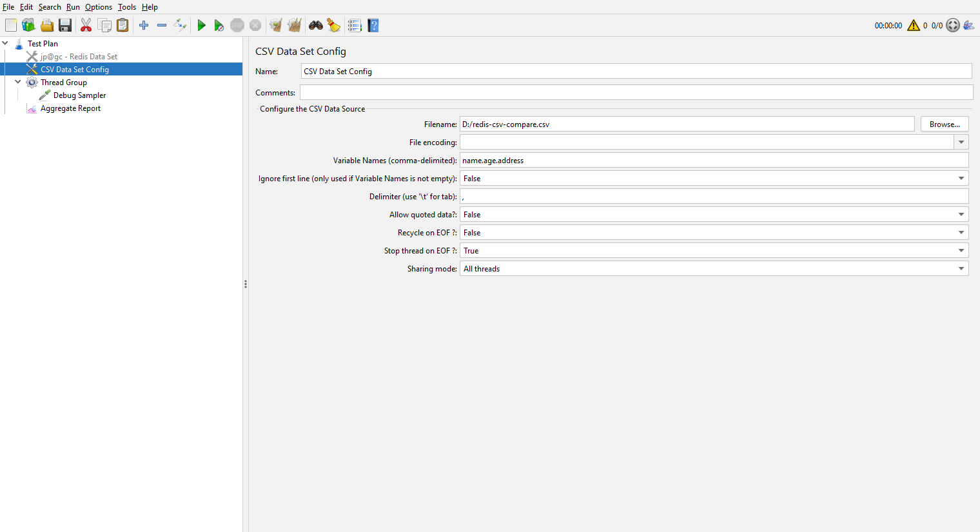Click the Name input field
The height and width of the screenshot is (532, 980).
636,71
